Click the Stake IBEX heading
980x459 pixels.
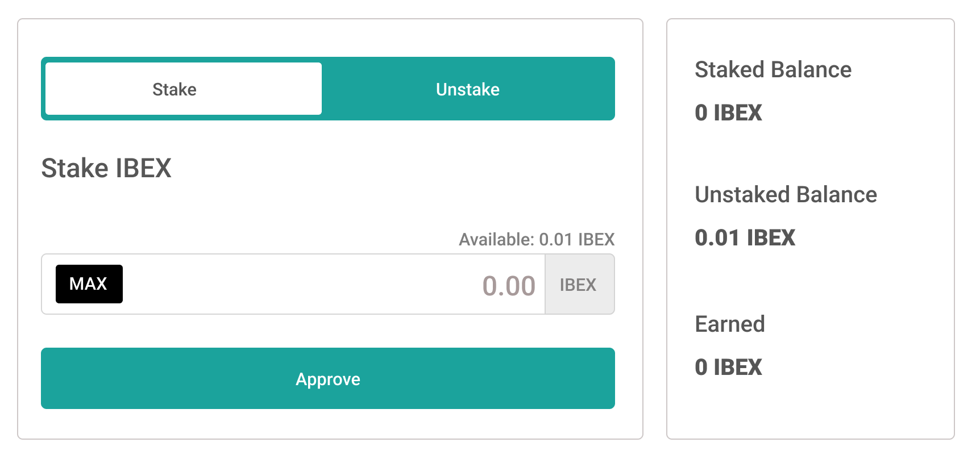tap(106, 168)
